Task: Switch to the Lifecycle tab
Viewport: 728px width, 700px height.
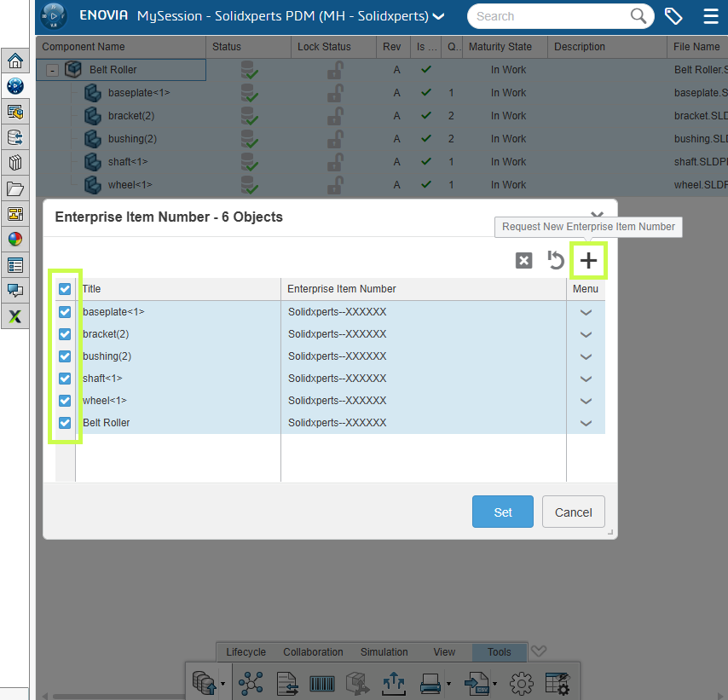Action: 246,652
